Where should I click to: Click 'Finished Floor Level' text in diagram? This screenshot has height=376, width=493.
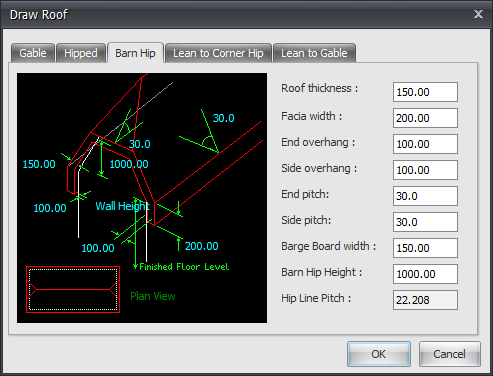pyautogui.click(x=184, y=267)
